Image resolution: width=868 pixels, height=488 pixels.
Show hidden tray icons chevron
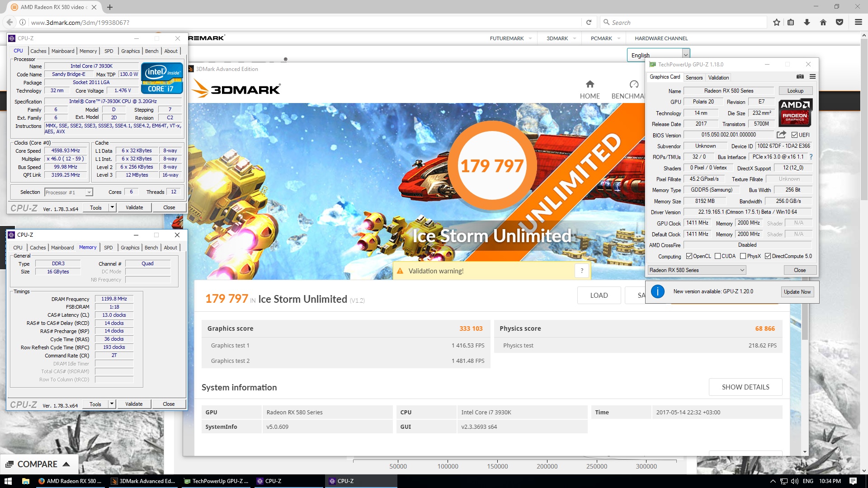pyautogui.click(x=773, y=481)
